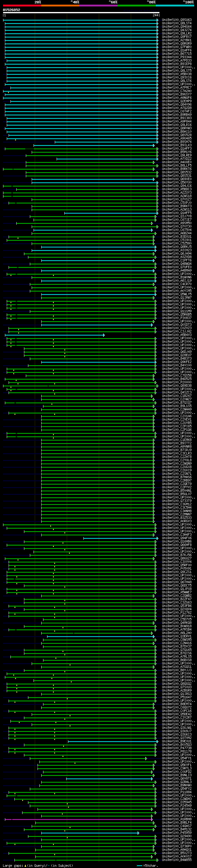Image resolution: width=197 pixels, height=868 pixels.
Task: Open hit UniRef100_B4W855
Action: 176,860
